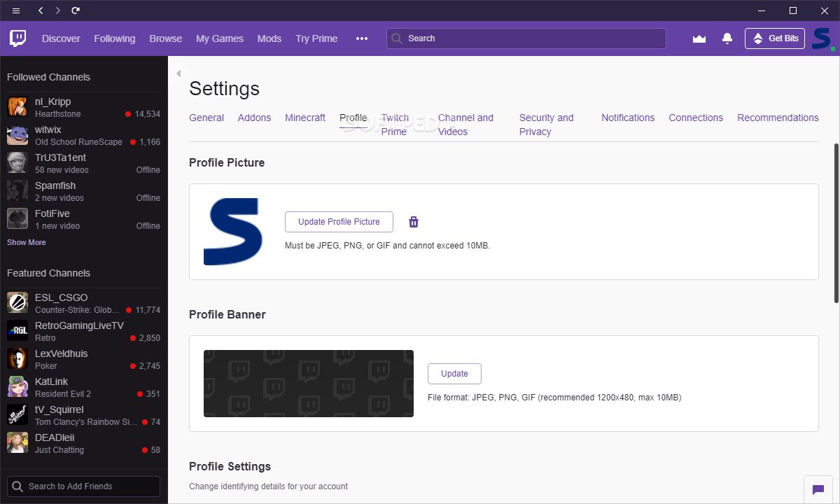Image resolution: width=840 pixels, height=504 pixels.
Task: Click Search to Add Friends field
Action: (83, 486)
